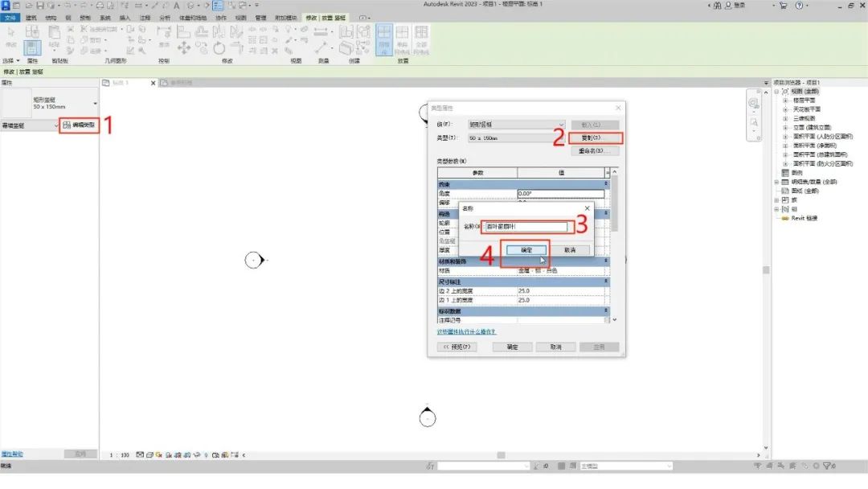Image resolution: width=868 pixels, height=489 pixels.
Task: Click 取消 in the 名称 dialog
Action: (x=570, y=250)
